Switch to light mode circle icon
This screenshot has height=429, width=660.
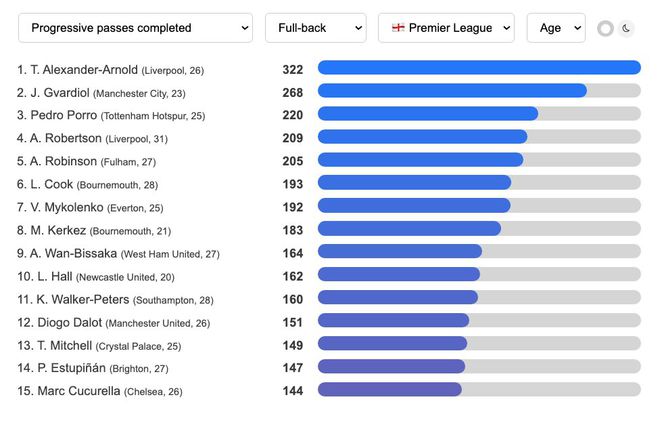(x=605, y=28)
